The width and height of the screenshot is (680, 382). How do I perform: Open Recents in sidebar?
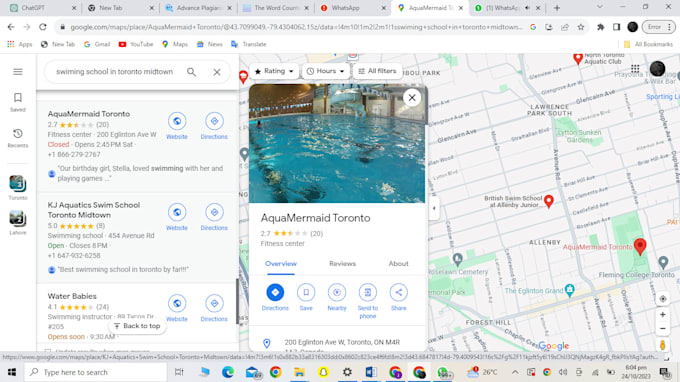(x=18, y=138)
